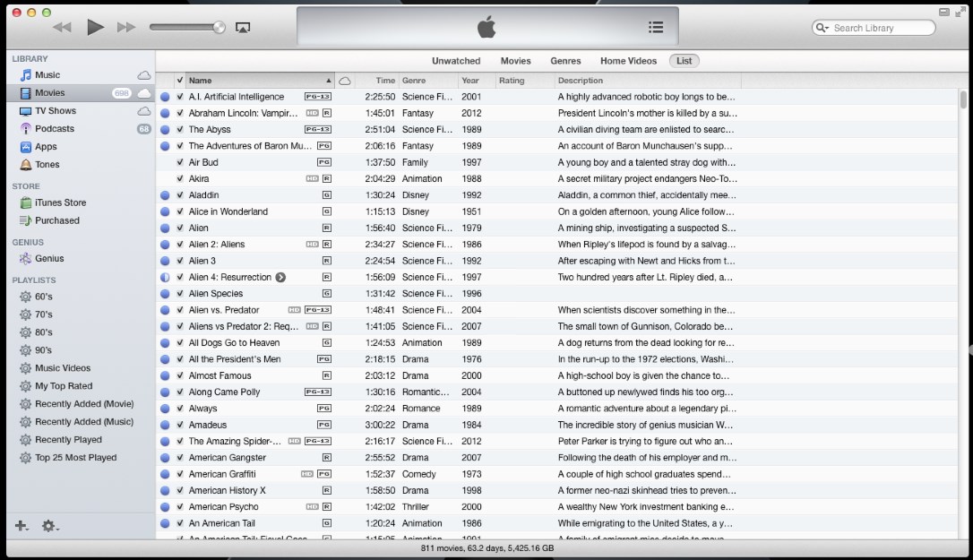The width and height of the screenshot is (973, 560).
Task: Uncheck the Air Bud checkbox
Action: pos(180,163)
